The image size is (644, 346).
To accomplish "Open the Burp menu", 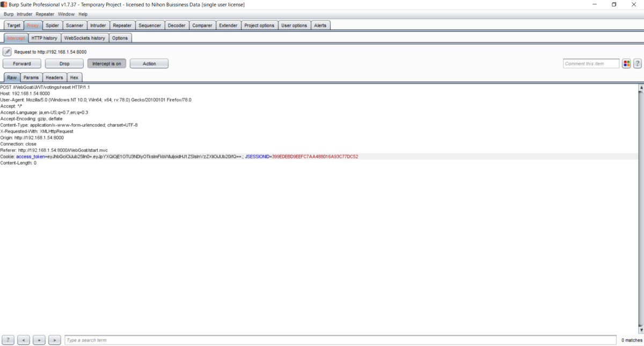I will (x=9, y=14).
